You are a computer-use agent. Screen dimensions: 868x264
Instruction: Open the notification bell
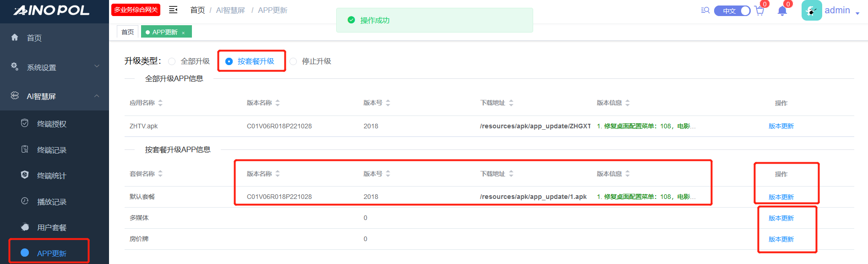click(782, 11)
